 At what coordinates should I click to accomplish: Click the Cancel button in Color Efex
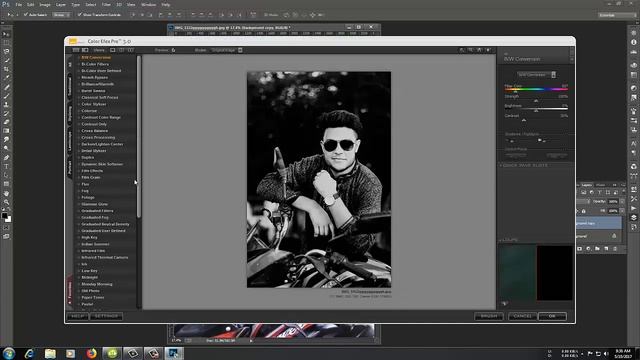[x=522, y=316]
